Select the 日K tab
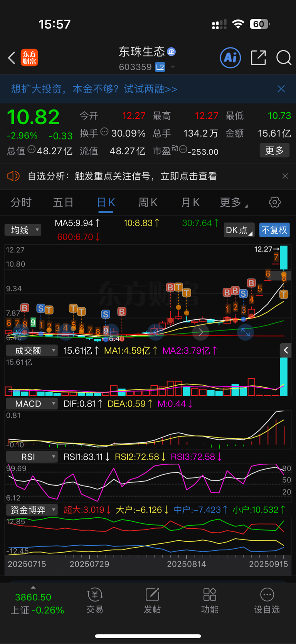Viewport: 296px width, 644px height. coord(106,202)
